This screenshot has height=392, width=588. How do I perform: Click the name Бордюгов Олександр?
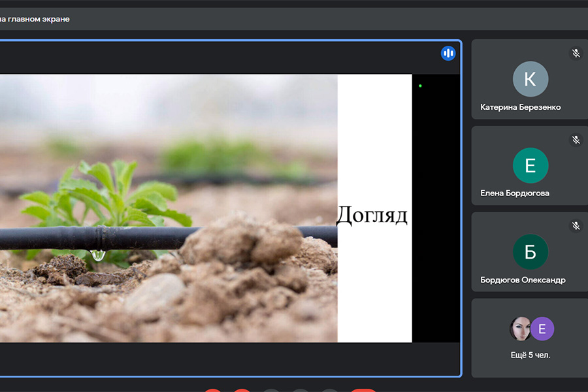(x=523, y=280)
